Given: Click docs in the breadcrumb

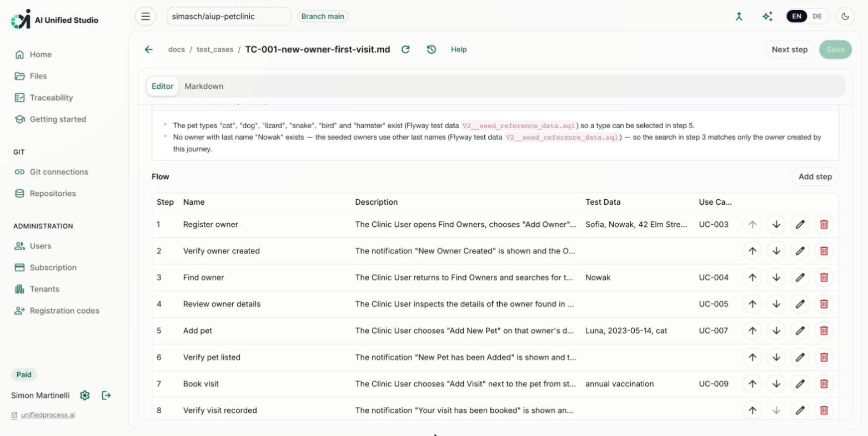Looking at the screenshot, I should pos(177,49).
